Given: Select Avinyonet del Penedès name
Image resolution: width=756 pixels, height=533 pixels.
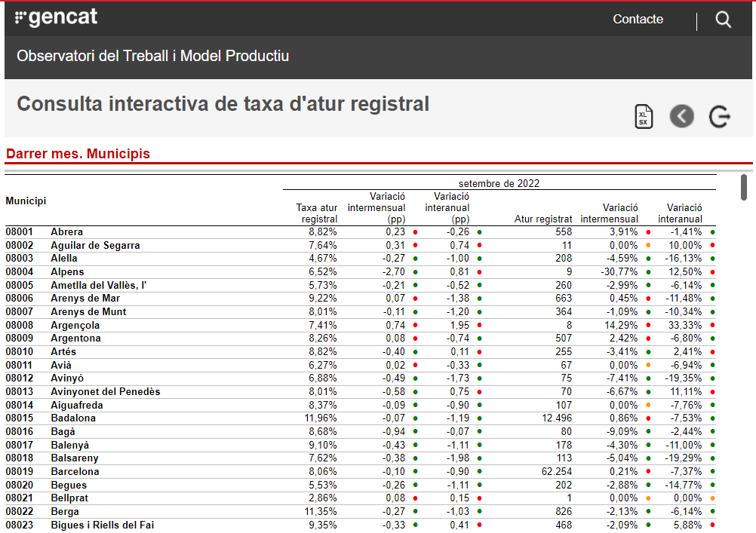Looking at the screenshot, I should click(106, 392).
